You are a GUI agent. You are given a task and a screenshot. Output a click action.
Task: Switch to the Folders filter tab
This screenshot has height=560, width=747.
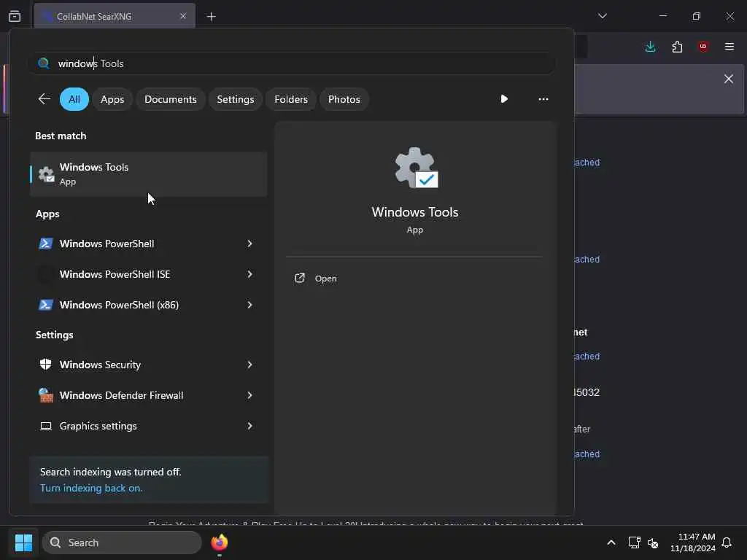tap(291, 99)
